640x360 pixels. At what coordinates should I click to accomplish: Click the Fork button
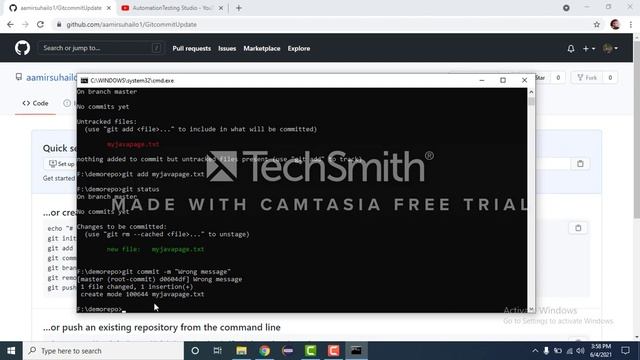[587, 78]
